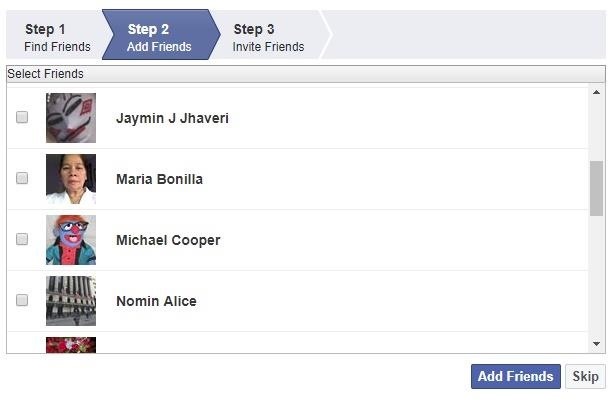Click the Select Friends header bar
Viewport: 615px width, 403px height.
[306, 74]
